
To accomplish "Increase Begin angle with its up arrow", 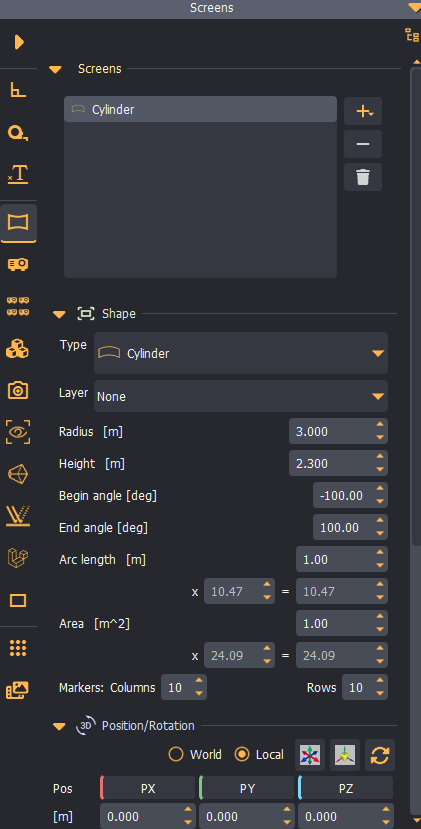I will coord(380,489).
